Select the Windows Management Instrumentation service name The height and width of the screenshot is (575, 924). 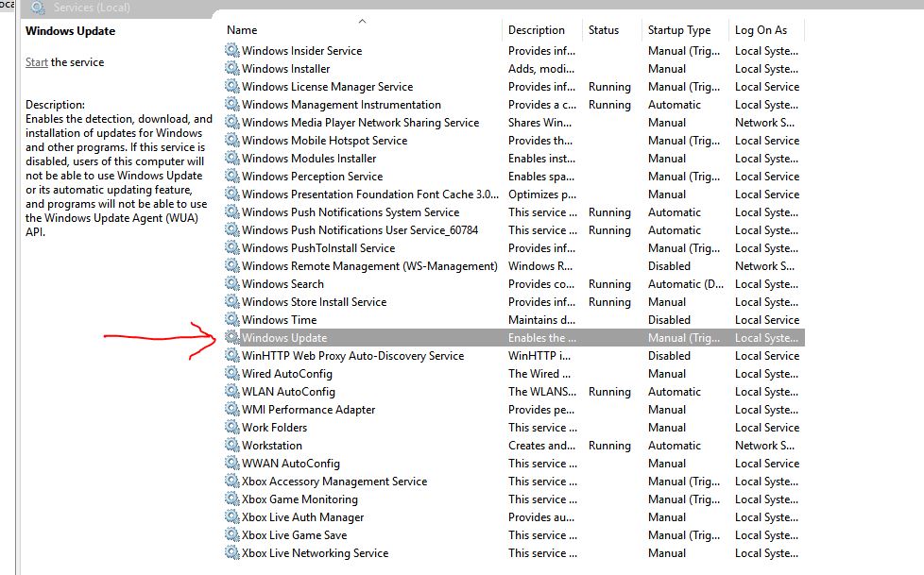click(x=341, y=104)
